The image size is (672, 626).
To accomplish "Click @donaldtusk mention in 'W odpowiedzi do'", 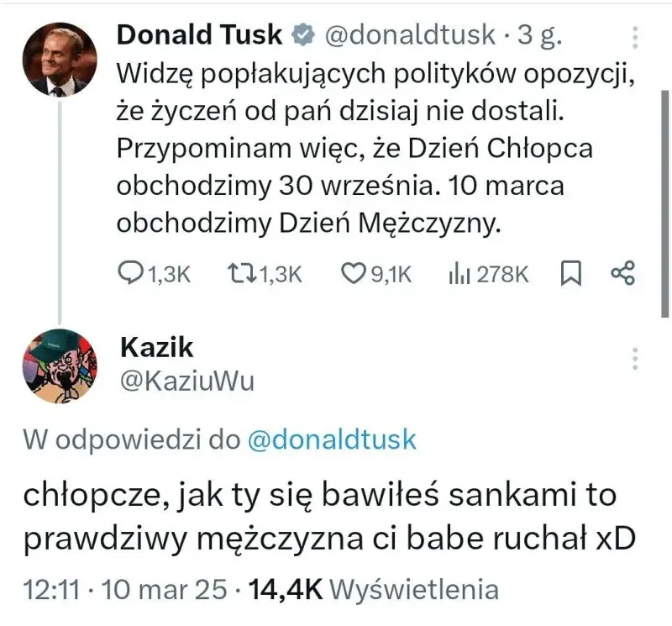I will point(332,439).
